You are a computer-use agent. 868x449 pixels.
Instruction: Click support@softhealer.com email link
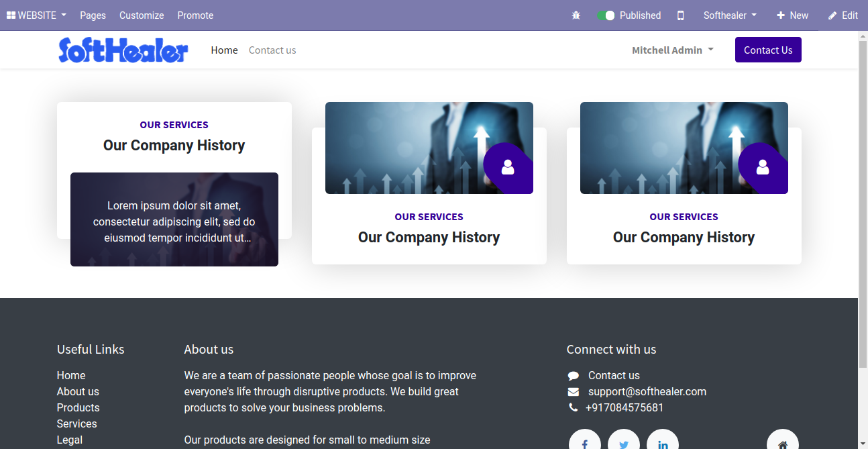click(x=647, y=392)
